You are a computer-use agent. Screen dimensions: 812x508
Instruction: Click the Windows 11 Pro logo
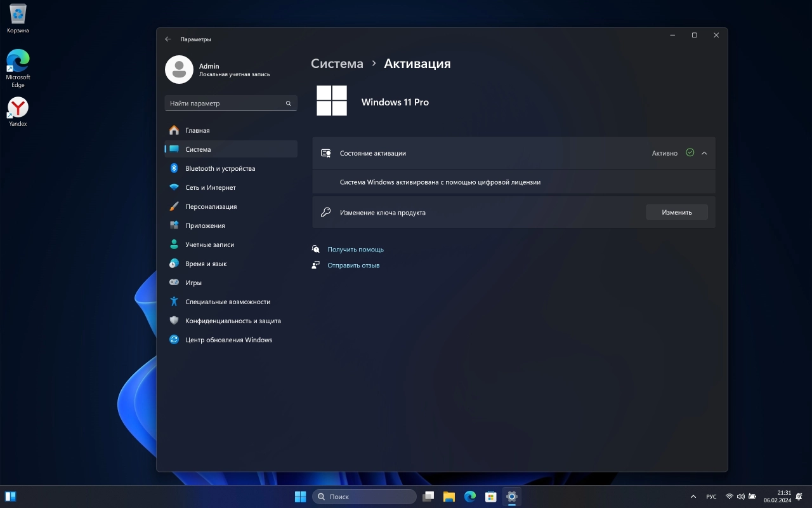332,101
